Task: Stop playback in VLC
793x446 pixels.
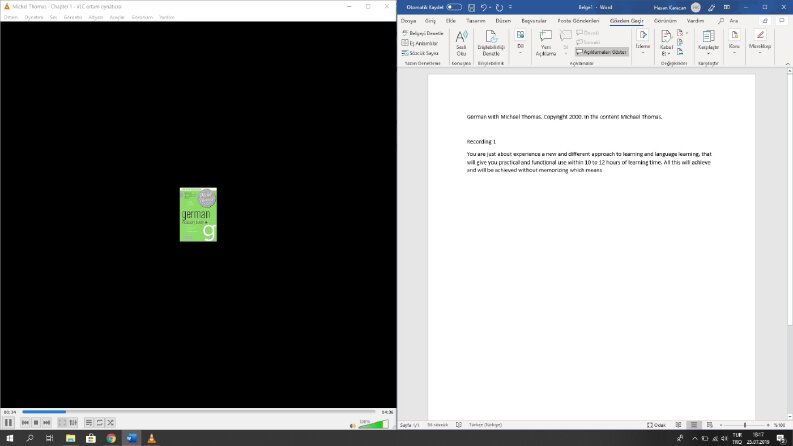Action: pos(36,422)
